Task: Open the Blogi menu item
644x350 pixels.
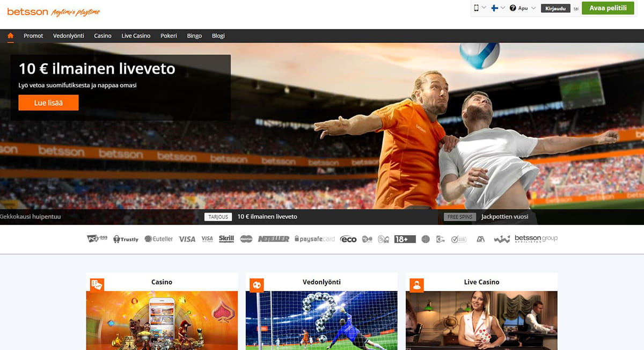Action: tap(218, 36)
